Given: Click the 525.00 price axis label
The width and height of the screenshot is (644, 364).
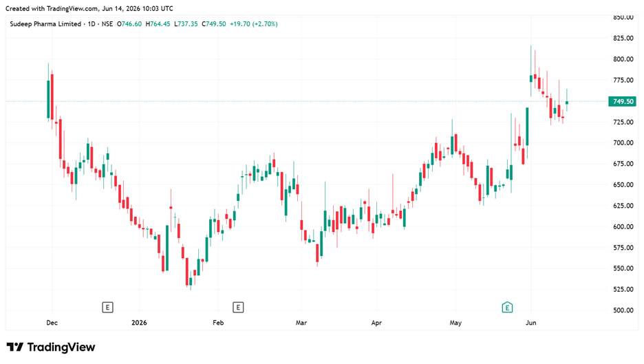Looking at the screenshot, I should click(623, 289).
